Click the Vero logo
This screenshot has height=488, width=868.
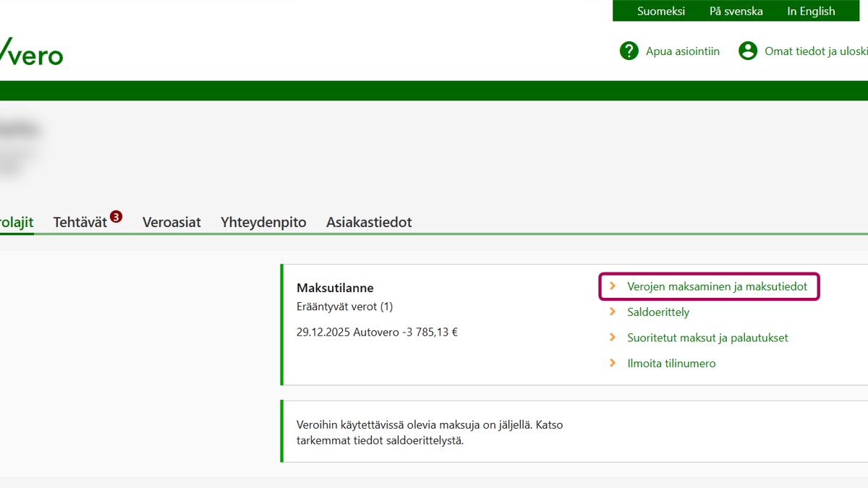(31, 52)
